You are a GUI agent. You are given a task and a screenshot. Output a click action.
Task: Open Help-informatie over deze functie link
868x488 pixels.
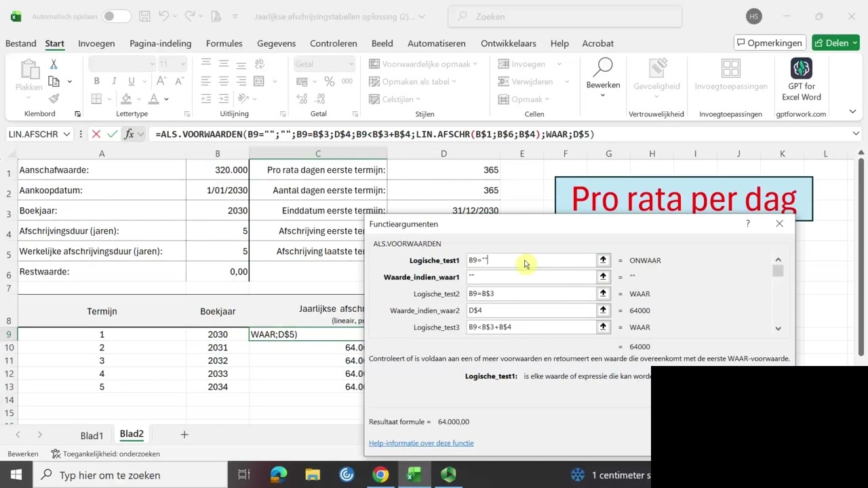tap(421, 443)
